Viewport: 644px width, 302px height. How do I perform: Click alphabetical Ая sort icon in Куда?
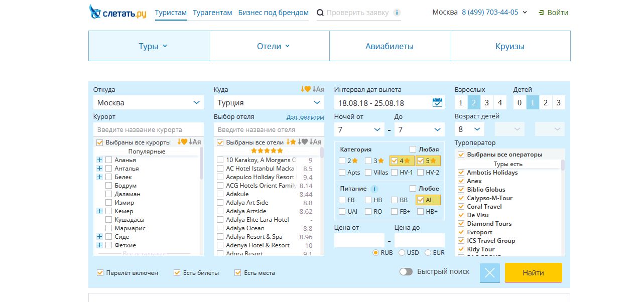point(319,89)
